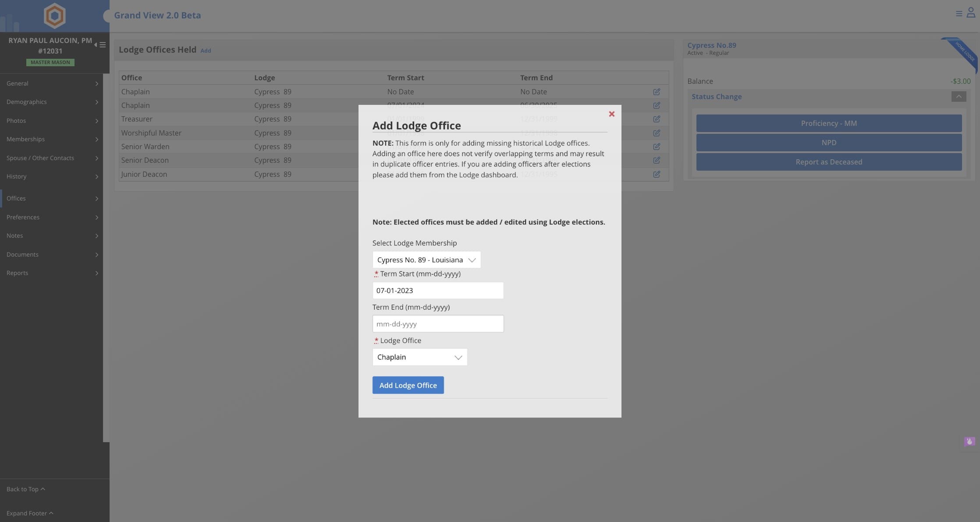Edit the Treasurer office row
The width and height of the screenshot is (980, 522).
(x=656, y=119)
